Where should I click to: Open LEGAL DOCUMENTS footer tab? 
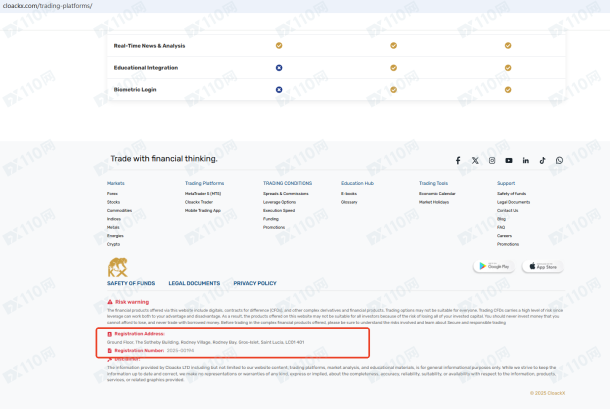coord(194,283)
